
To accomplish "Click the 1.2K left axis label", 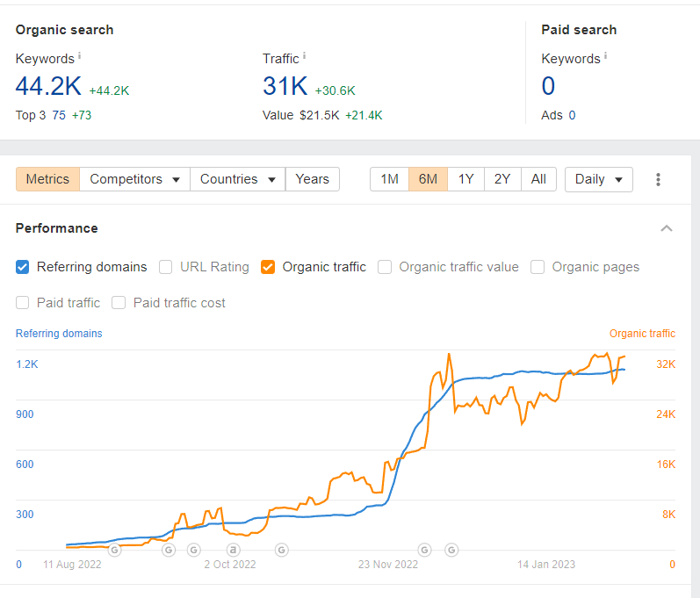I will point(27,364).
